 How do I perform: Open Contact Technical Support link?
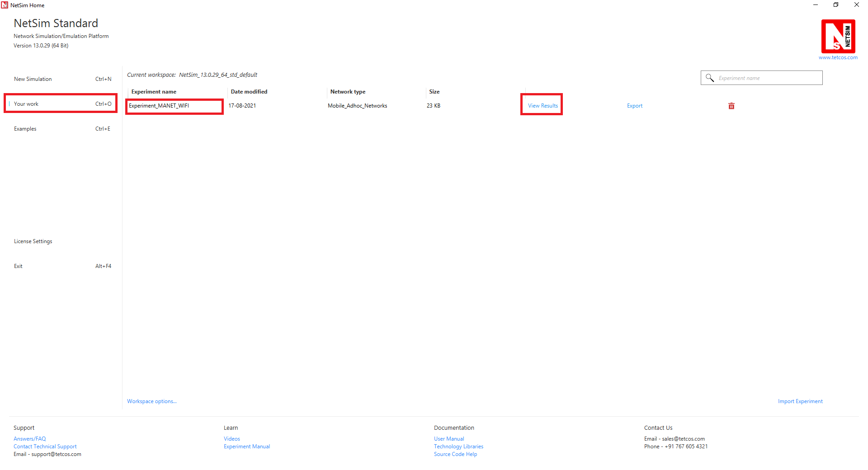(x=45, y=446)
